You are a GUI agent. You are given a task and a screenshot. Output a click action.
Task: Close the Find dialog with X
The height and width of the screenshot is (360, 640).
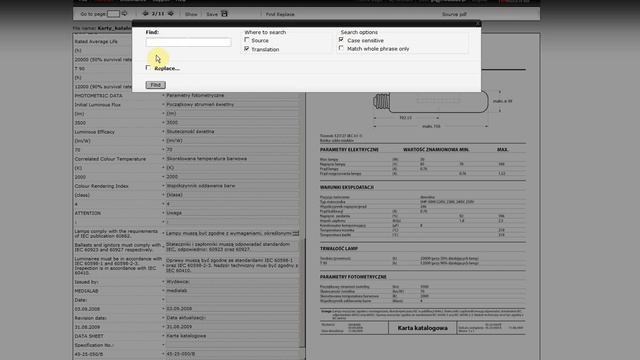[x=478, y=24]
